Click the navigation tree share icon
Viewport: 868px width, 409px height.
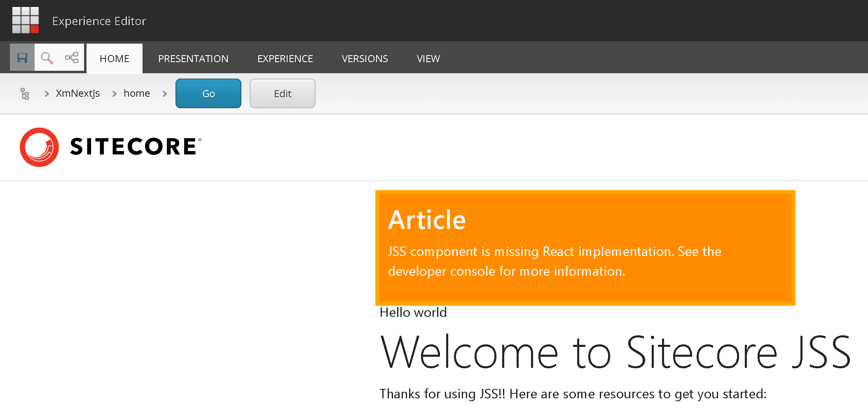[x=72, y=58]
